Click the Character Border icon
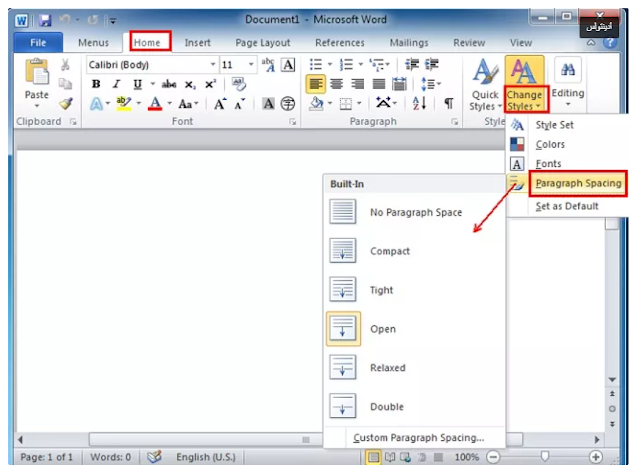 click(288, 64)
